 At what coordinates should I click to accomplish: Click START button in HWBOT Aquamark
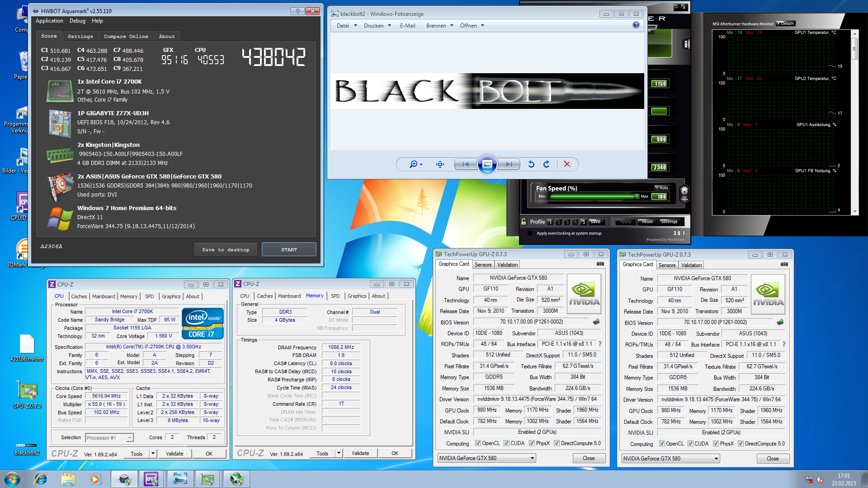tap(289, 249)
